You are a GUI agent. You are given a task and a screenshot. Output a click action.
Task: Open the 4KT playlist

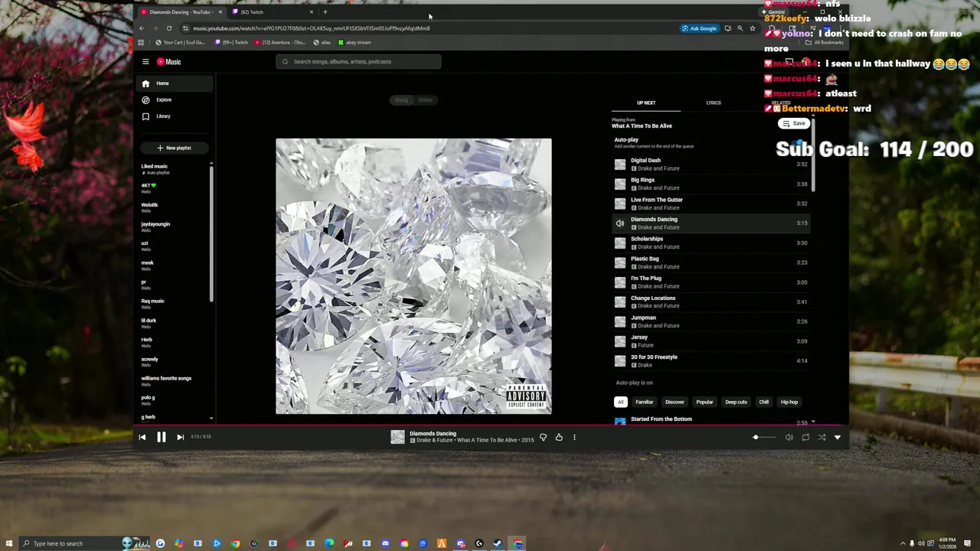(x=175, y=188)
